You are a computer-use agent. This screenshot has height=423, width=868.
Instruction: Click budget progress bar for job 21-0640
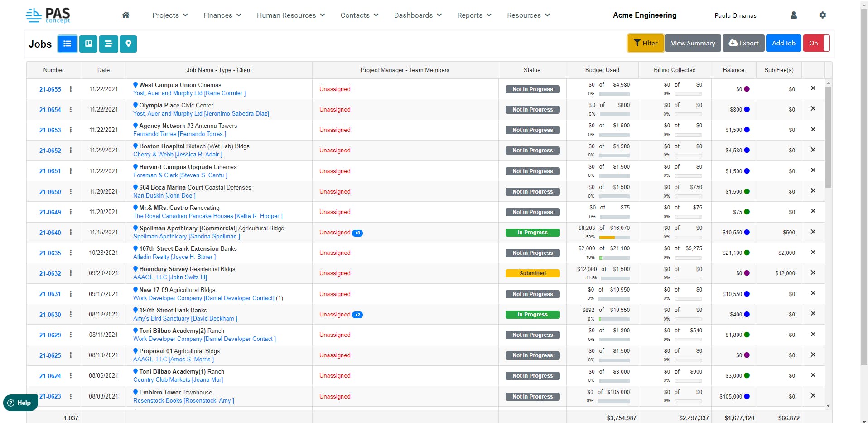[x=614, y=237]
